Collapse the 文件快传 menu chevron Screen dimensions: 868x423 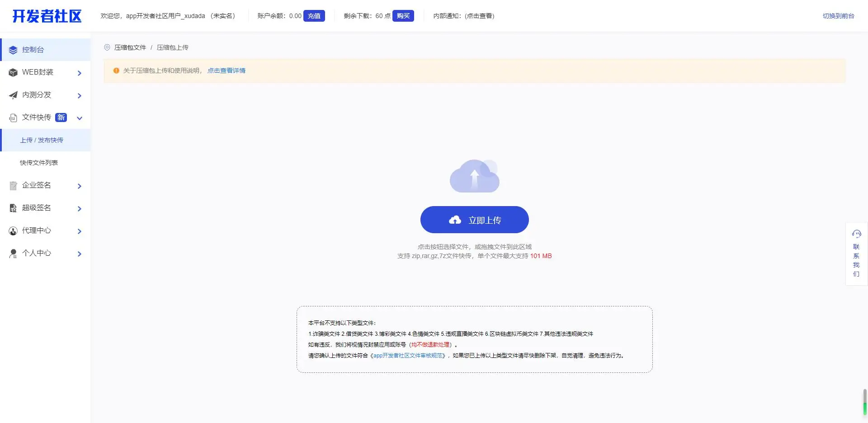pyautogui.click(x=80, y=118)
